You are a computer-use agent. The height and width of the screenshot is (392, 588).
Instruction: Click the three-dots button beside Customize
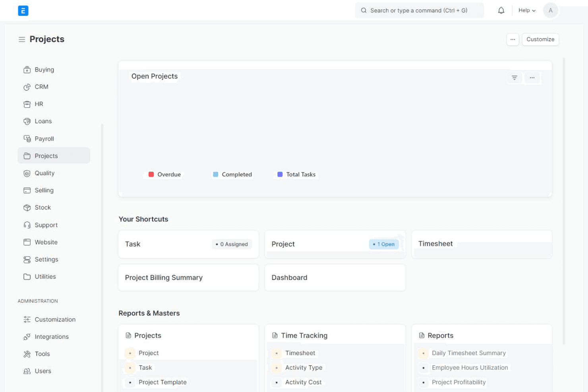pos(513,39)
